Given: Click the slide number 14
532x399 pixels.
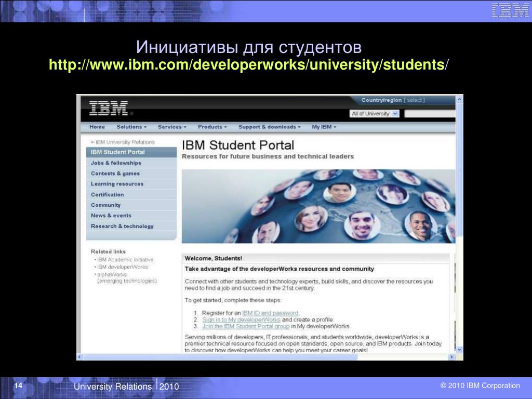Looking at the screenshot, I should tap(18, 386).
